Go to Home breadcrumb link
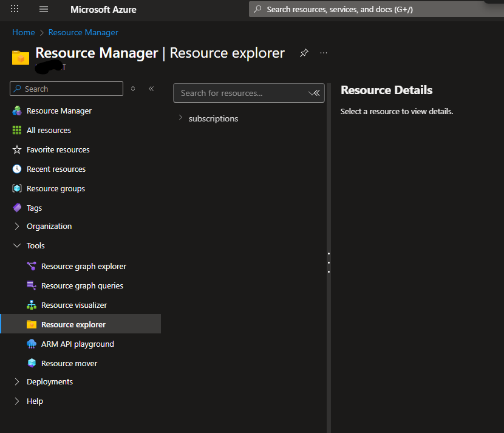 point(24,32)
